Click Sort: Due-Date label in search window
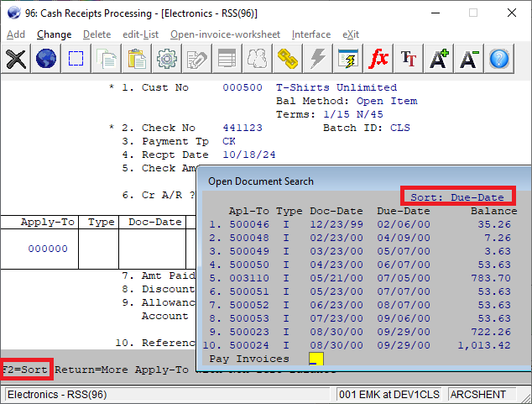Screen dimensions: 532x404 pyautogui.click(x=457, y=197)
